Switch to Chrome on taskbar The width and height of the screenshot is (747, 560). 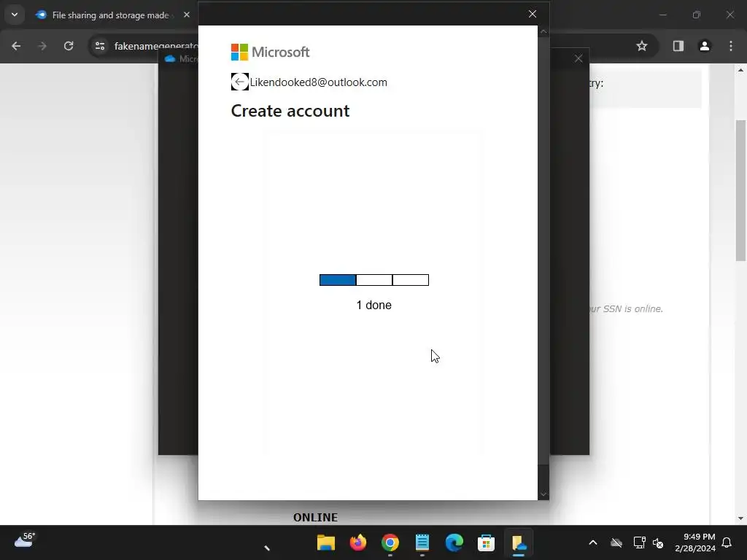pyautogui.click(x=390, y=542)
